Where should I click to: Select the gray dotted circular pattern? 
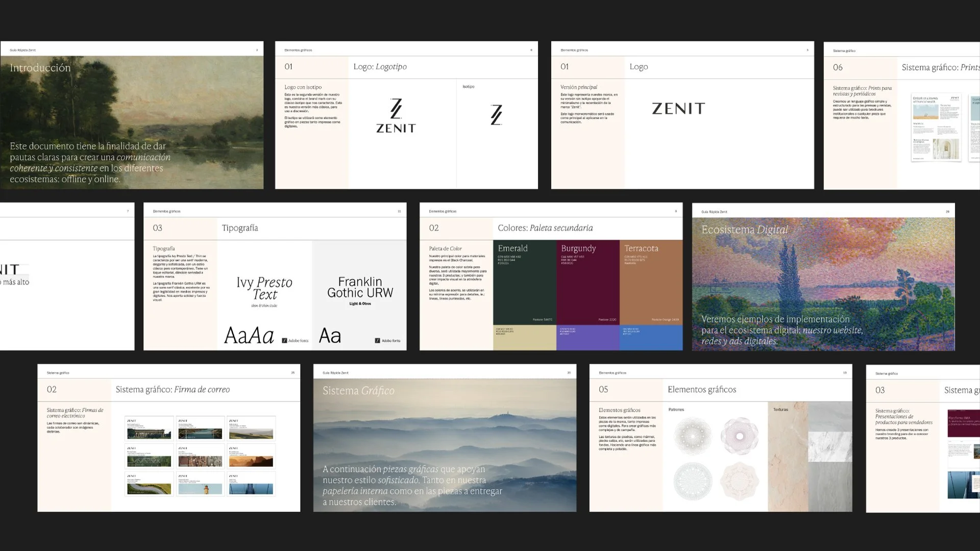[x=693, y=436]
